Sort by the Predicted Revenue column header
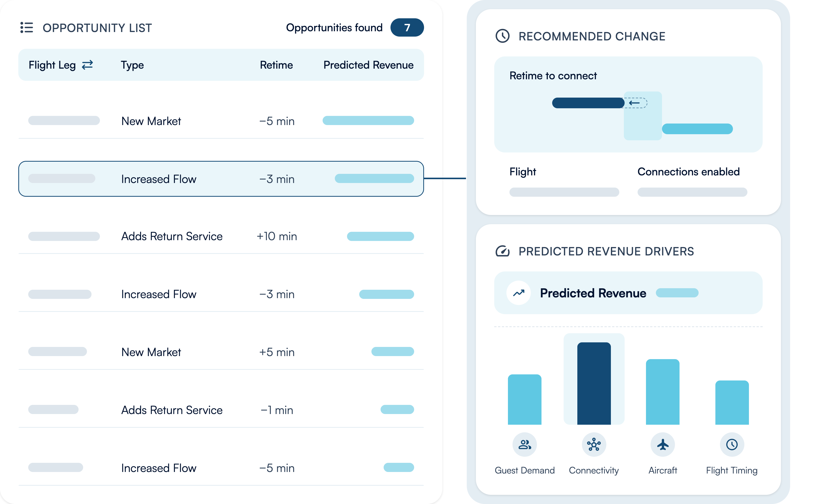The height and width of the screenshot is (504, 813). tap(368, 65)
